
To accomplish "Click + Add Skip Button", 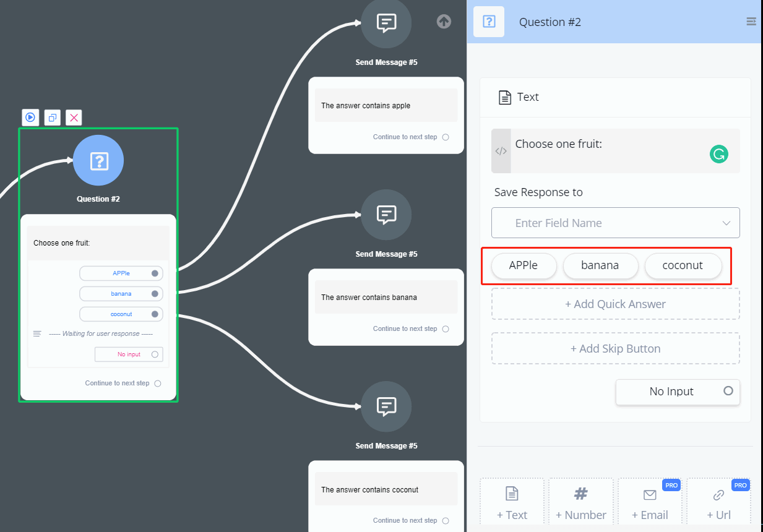I will (616, 349).
